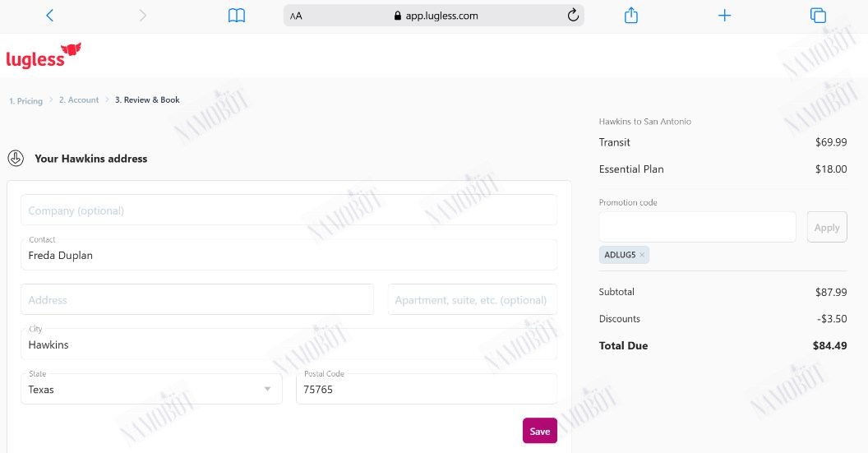
Task: Open the State dropdown showing Texas
Action: click(152, 389)
